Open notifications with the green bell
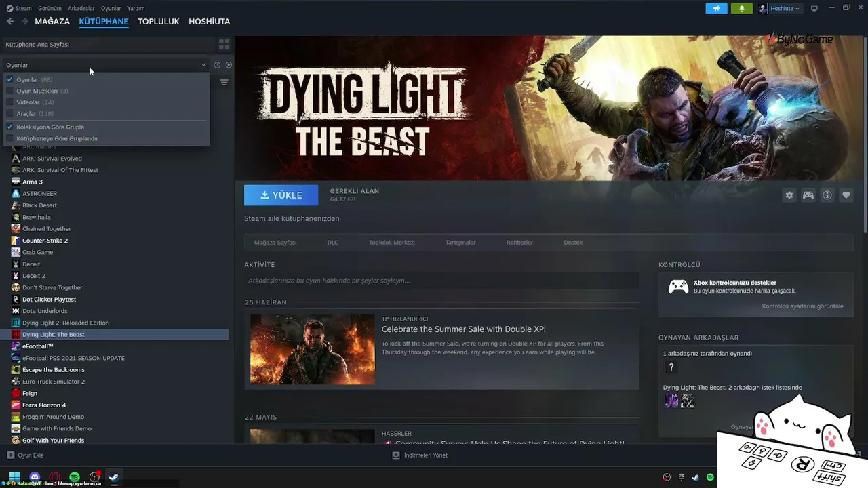The height and width of the screenshot is (488, 868). point(742,8)
